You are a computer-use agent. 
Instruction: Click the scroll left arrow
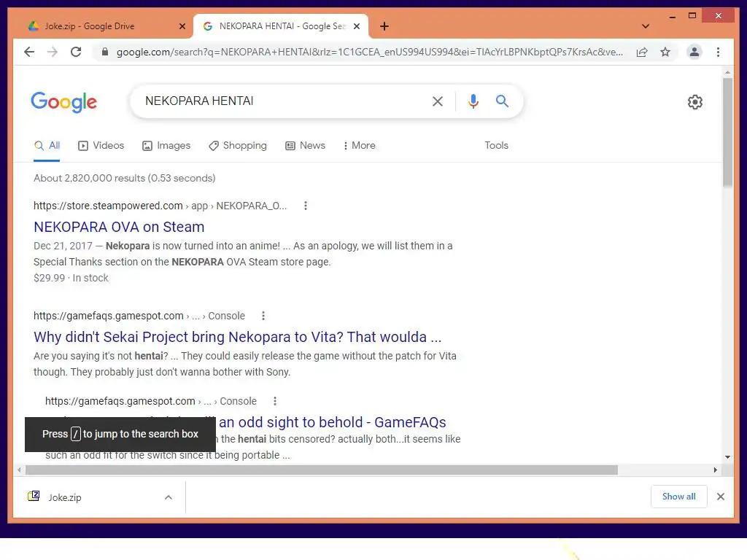click(19, 470)
